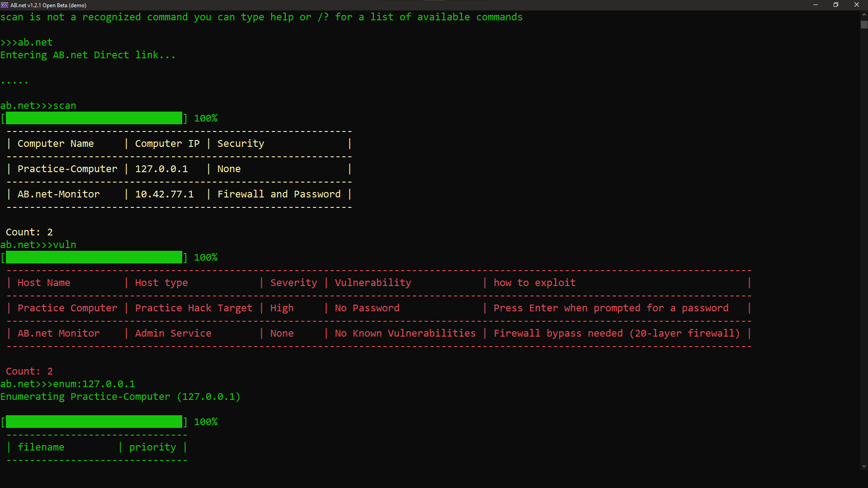This screenshot has height=488, width=868.
Task: Click the 'Firewall and Password' security cell
Action: (x=279, y=194)
